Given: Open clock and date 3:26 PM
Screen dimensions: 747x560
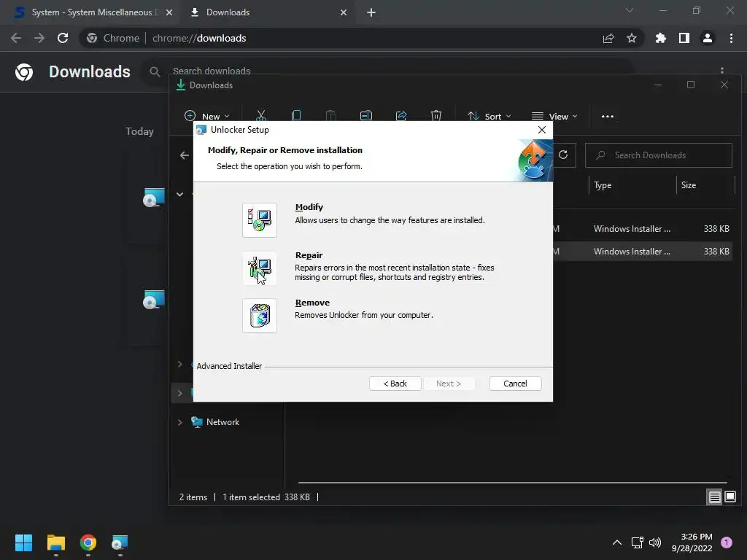Looking at the screenshot, I should click(x=692, y=542).
